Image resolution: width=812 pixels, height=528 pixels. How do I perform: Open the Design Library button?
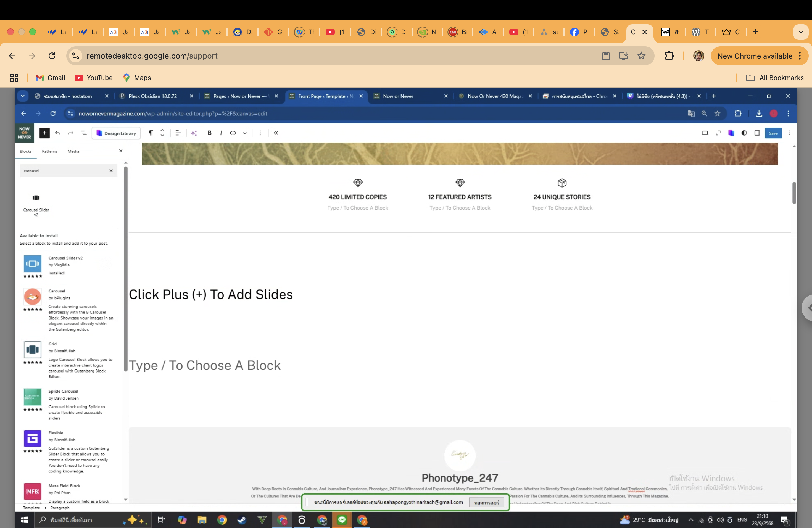116,133
